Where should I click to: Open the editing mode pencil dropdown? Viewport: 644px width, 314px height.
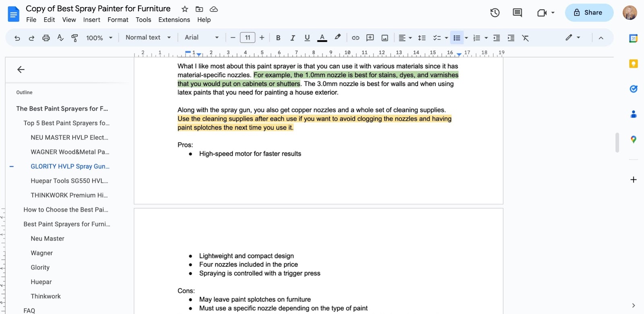(x=572, y=37)
